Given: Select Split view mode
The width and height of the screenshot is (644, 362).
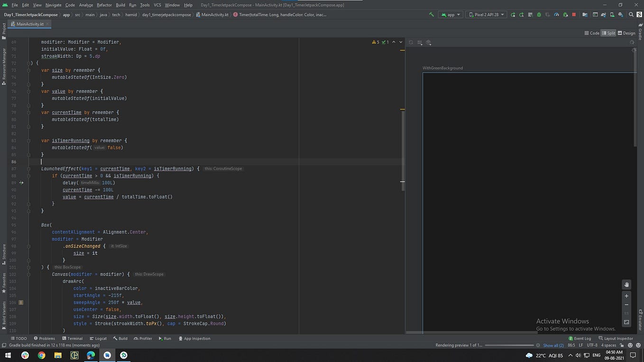Looking at the screenshot, I should 608,33.
